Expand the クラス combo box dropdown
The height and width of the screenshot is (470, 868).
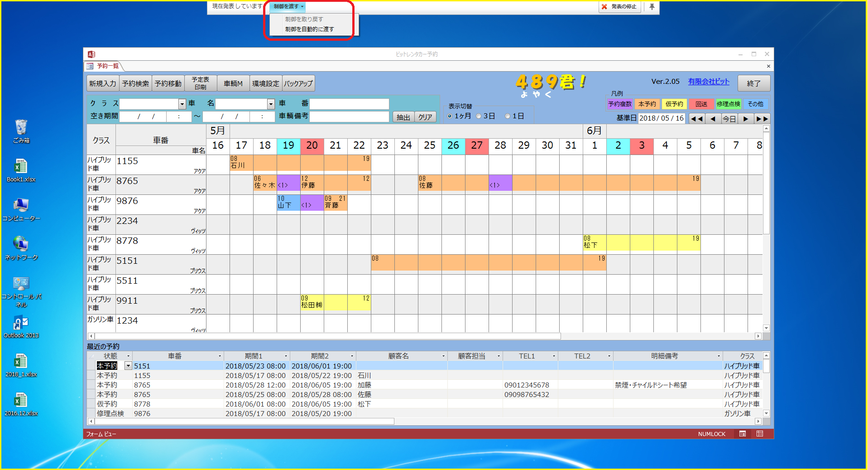pyautogui.click(x=182, y=104)
